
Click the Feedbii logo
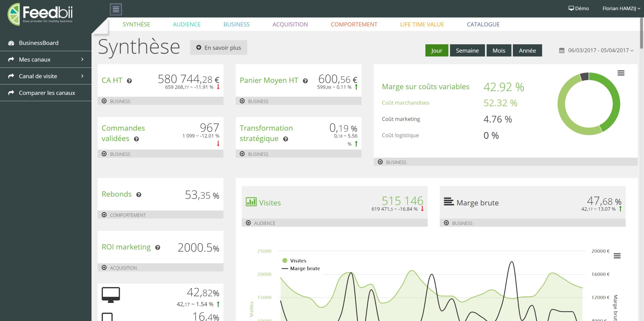[x=40, y=14]
